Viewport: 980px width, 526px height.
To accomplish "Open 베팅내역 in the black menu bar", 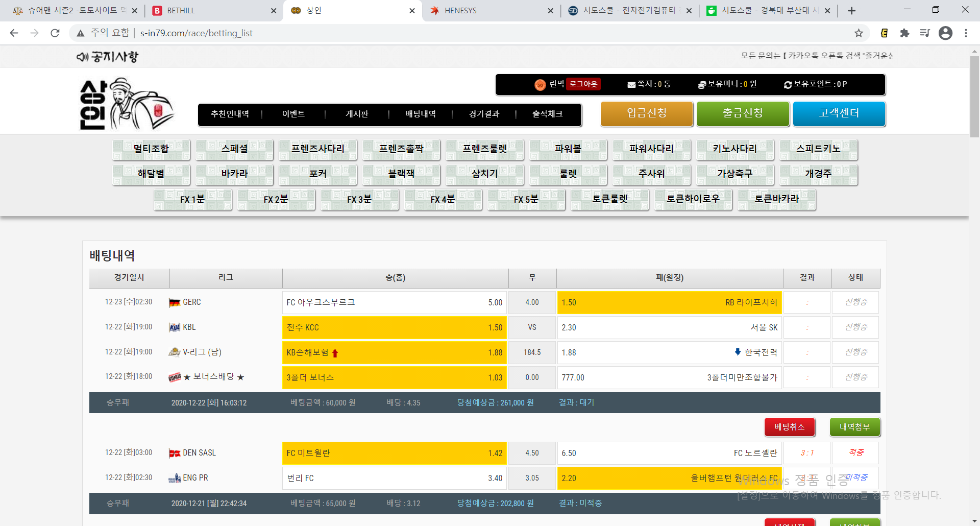I will 421,114.
